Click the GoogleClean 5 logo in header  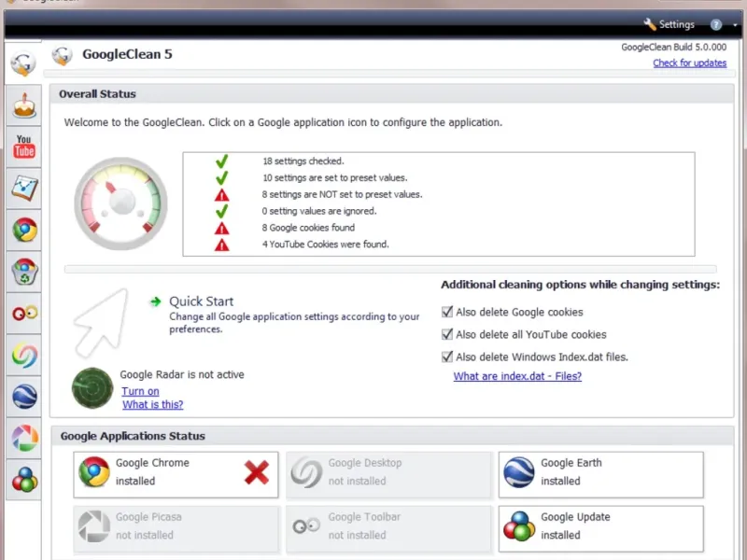pos(62,55)
